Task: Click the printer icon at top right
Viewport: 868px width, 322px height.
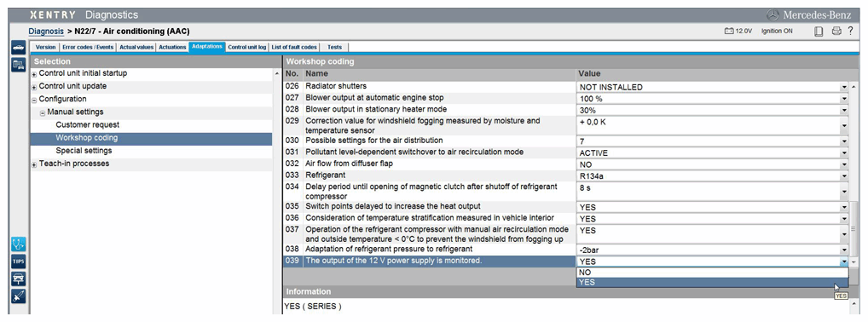Action: tap(836, 32)
